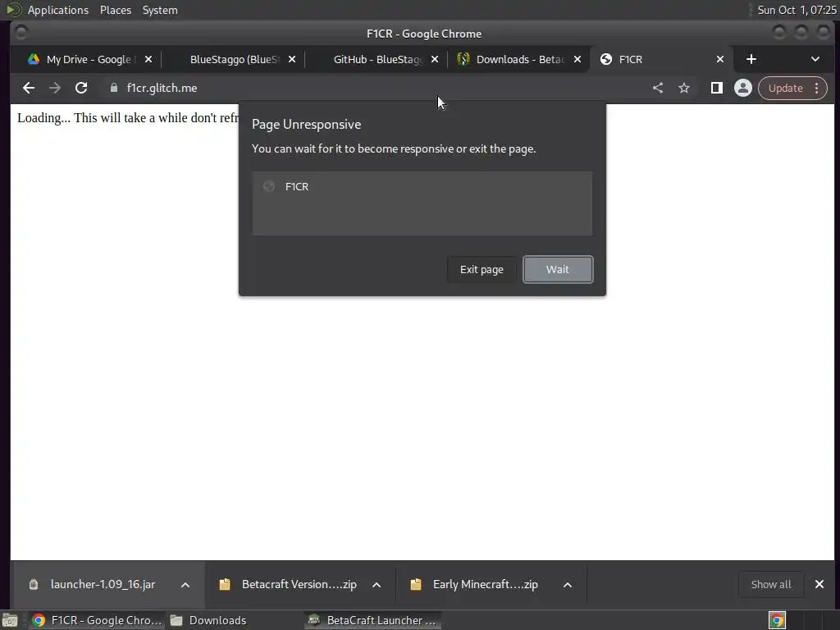Click the share page icon
Image resolution: width=840 pixels, height=630 pixels.
[658, 88]
